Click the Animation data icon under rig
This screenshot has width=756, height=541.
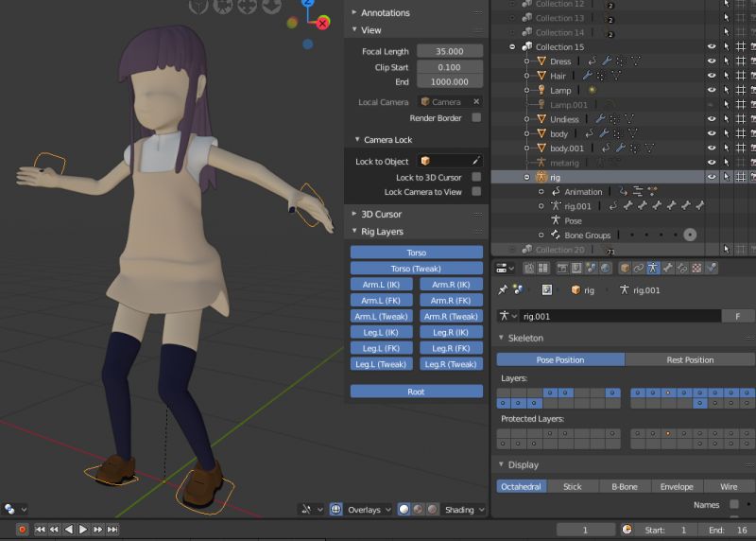(556, 192)
